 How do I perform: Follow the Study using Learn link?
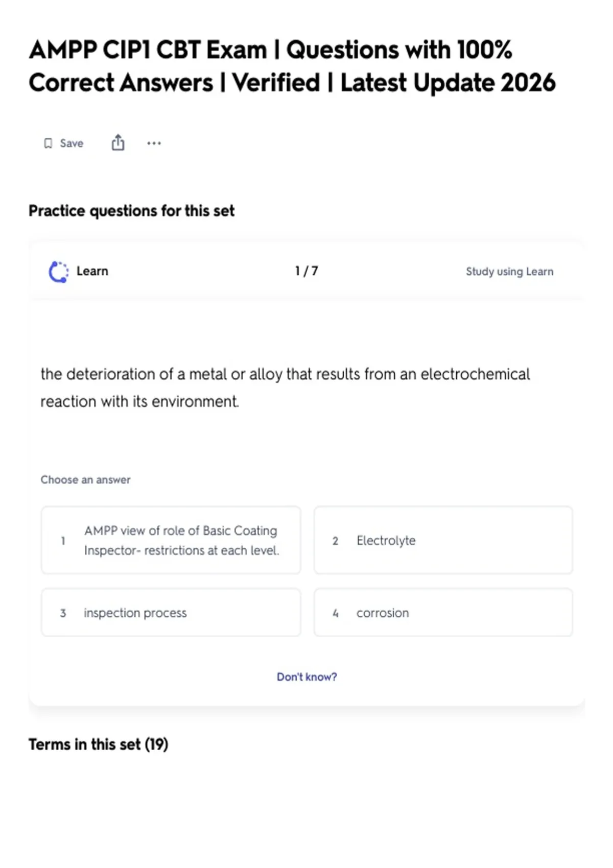coord(509,272)
